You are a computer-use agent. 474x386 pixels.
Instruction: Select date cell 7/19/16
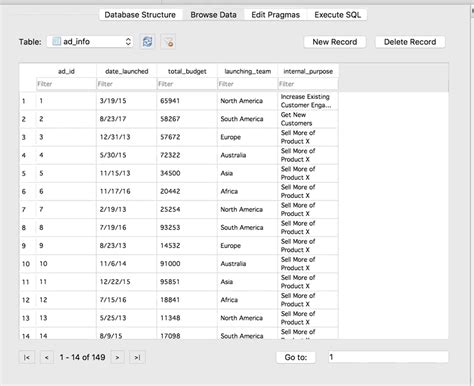(127, 227)
